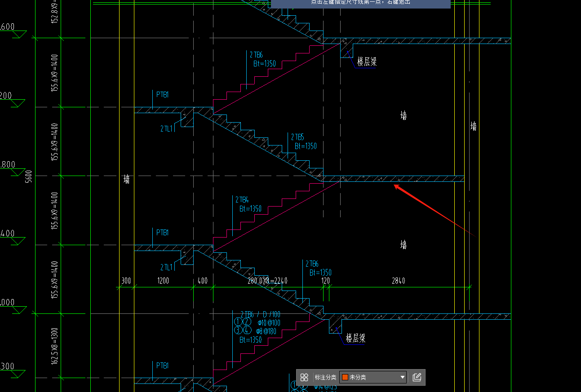The height and width of the screenshot is (392, 581).
Task: Select upper 楼层梁 label near the top slab
Action: [x=367, y=62]
